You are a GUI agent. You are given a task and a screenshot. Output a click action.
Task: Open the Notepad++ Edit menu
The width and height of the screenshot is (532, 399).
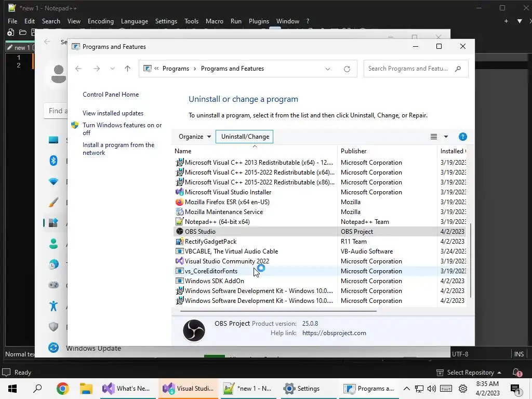[x=30, y=21]
